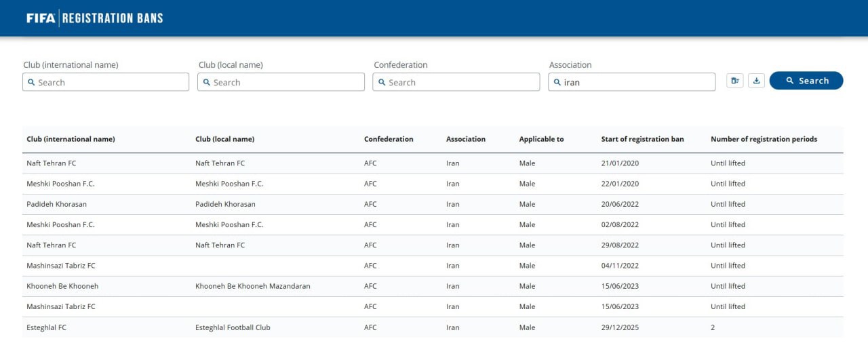The width and height of the screenshot is (868, 345).
Task: Click Iran in the Padideh Khorasan row
Action: tap(452, 204)
